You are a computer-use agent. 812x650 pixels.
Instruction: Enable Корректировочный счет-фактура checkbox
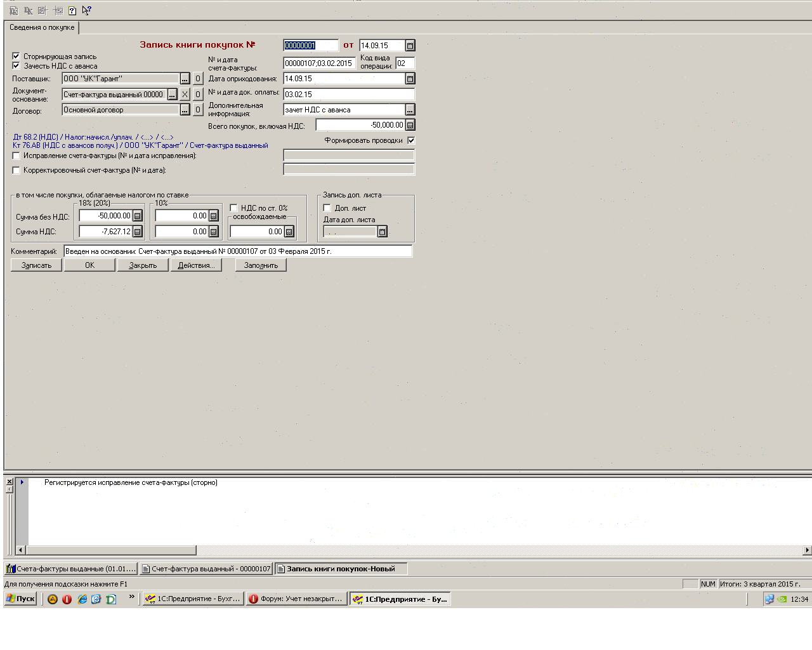click(x=16, y=170)
